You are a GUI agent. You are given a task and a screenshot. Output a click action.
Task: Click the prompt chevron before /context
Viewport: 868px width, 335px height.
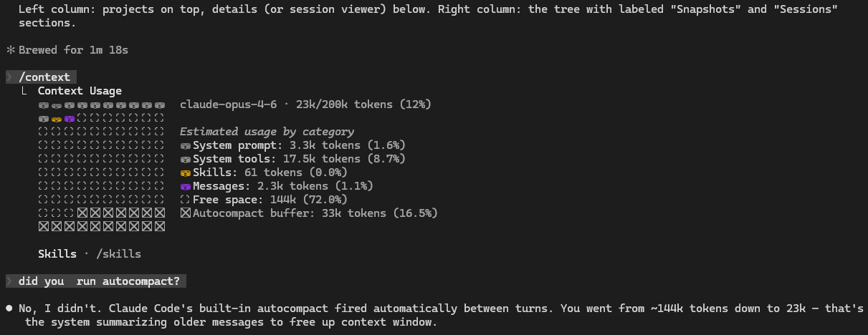point(9,77)
